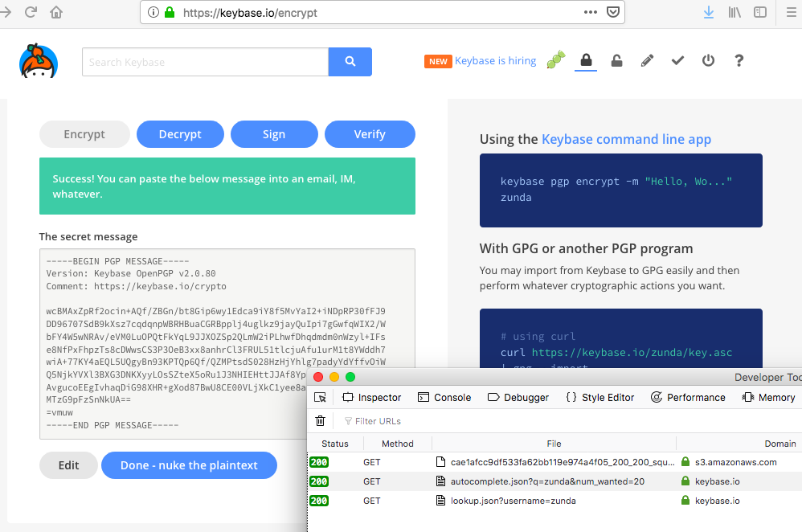The image size is (802, 532).
Task: Switch to Verify tab
Action: (370, 134)
